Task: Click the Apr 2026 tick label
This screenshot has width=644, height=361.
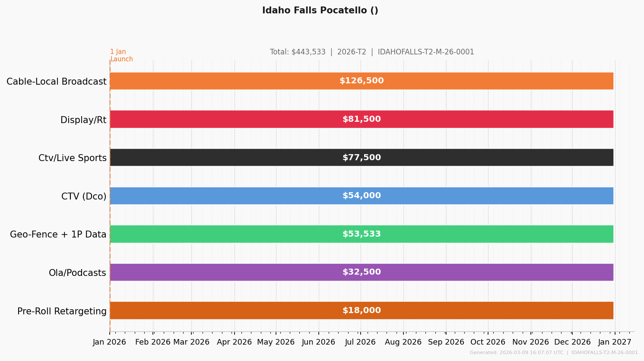Action: (234, 342)
